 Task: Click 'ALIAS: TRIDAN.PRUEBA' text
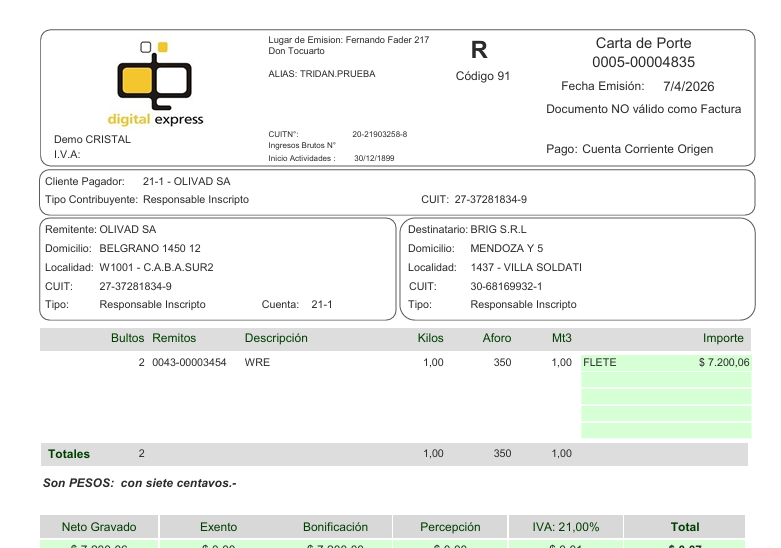(322, 74)
